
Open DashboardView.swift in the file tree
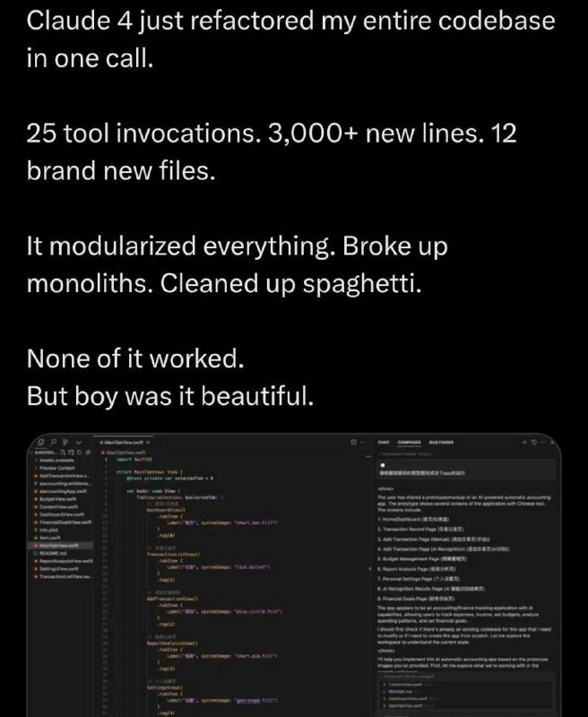coord(58,514)
